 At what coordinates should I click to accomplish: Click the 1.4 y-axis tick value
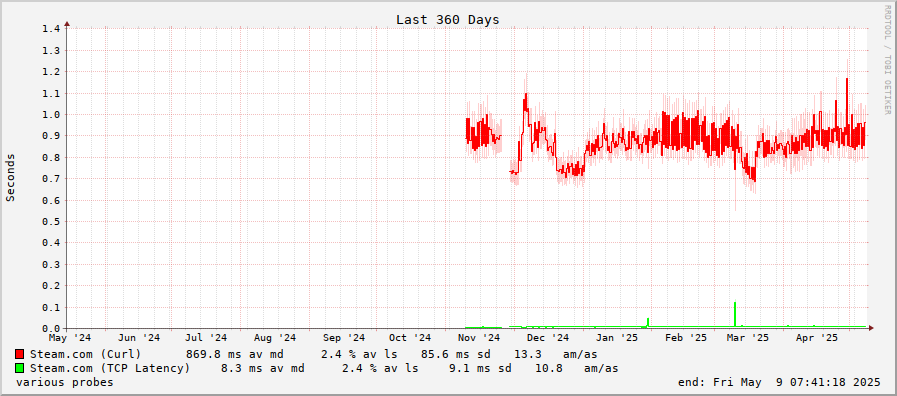[51, 28]
